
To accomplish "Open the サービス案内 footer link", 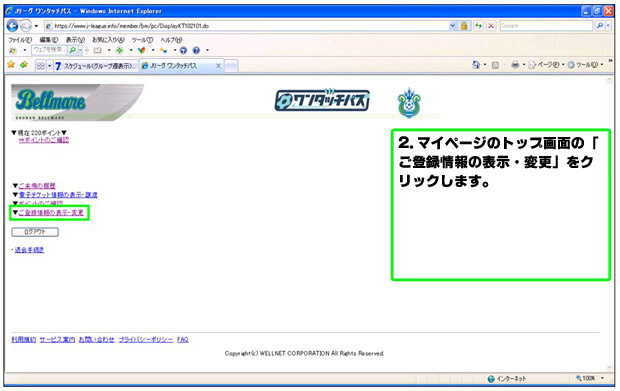I will [x=57, y=340].
